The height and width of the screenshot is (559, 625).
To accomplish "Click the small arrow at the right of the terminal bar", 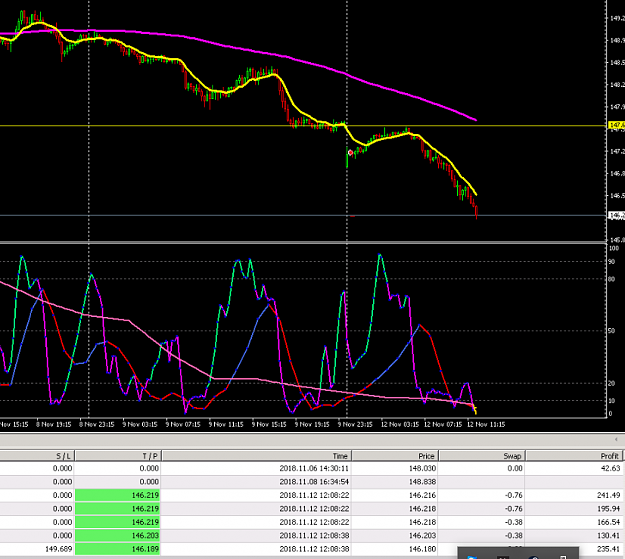I will (x=616, y=439).
